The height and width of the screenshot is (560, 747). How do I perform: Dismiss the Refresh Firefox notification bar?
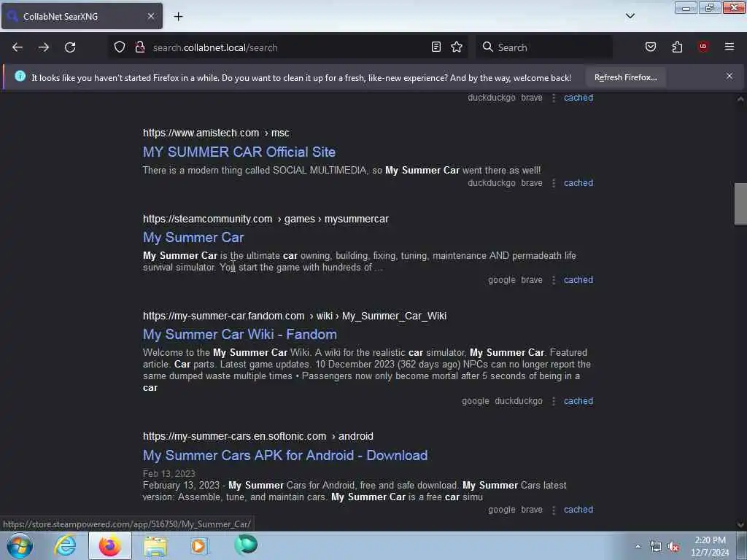pos(729,76)
